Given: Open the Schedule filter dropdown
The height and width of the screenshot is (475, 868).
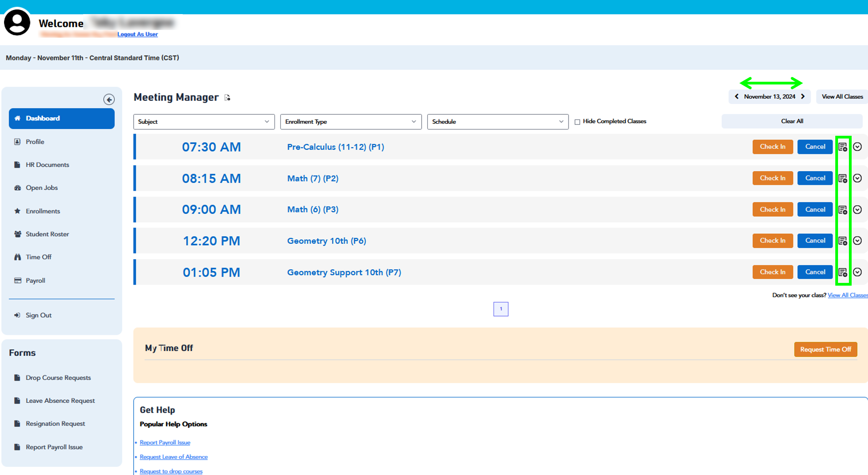Looking at the screenshot, I should coord(497,122).
